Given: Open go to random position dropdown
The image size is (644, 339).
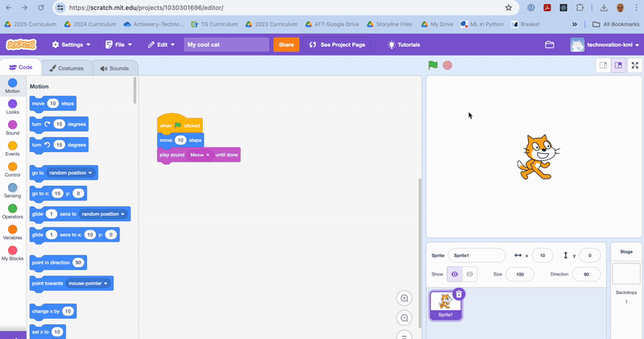Looking at the screenshot, I should pos(71,173).
